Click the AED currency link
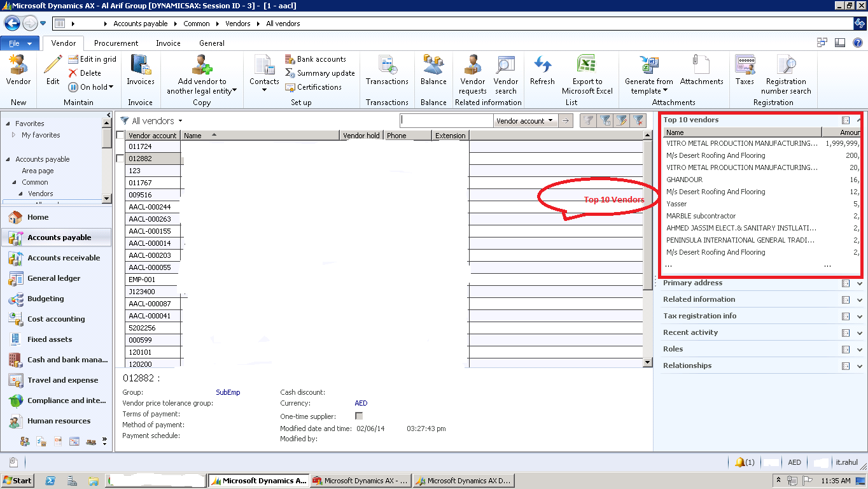Viewport: 868px width, 489px height. (x=361, y=403)
